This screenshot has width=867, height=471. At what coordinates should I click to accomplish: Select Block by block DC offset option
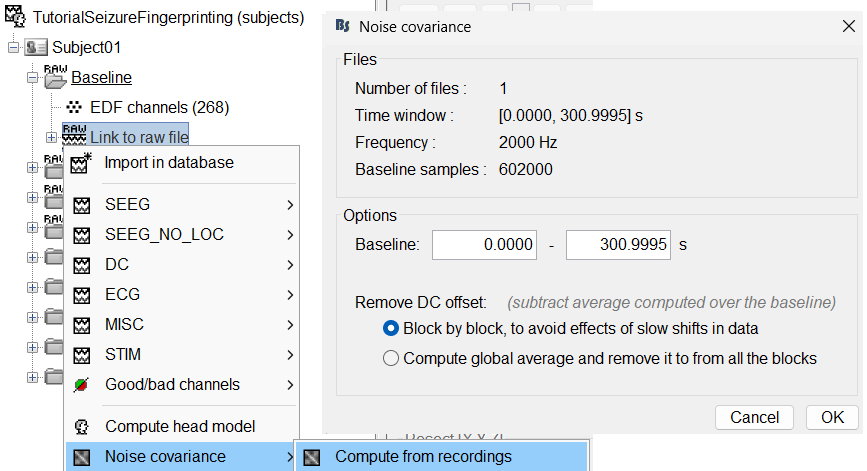pos(391,328)
